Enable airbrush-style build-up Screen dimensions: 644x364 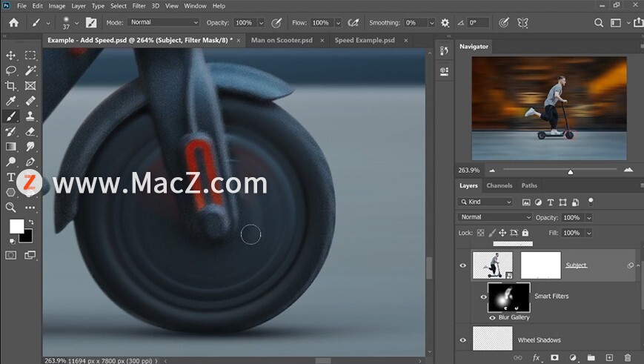353,23
